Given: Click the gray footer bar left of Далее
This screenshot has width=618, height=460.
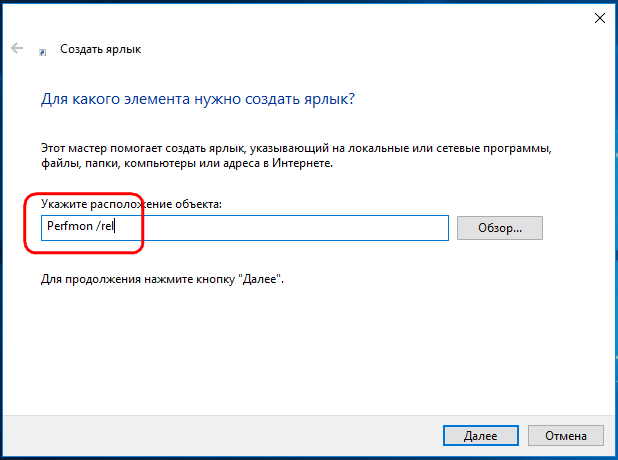Looking at the screenshot, I should (x=221, y=436).
